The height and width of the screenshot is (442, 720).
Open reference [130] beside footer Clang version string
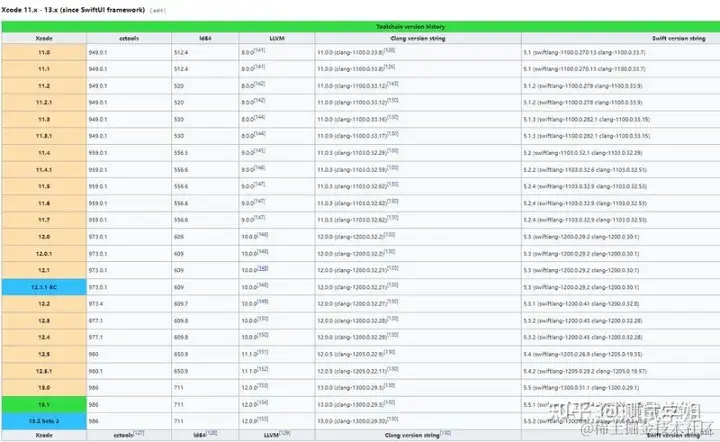tap(445, 433)
